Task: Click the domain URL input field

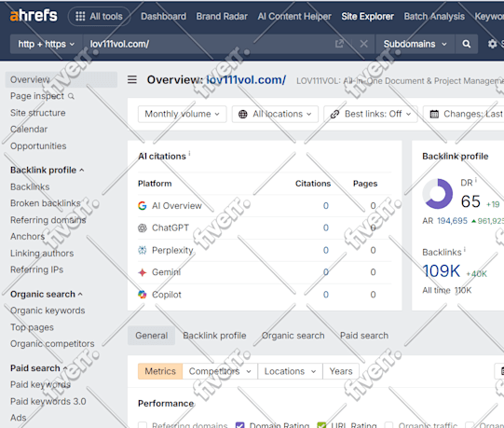Action: pyautogui.click(x=208, y=44)
